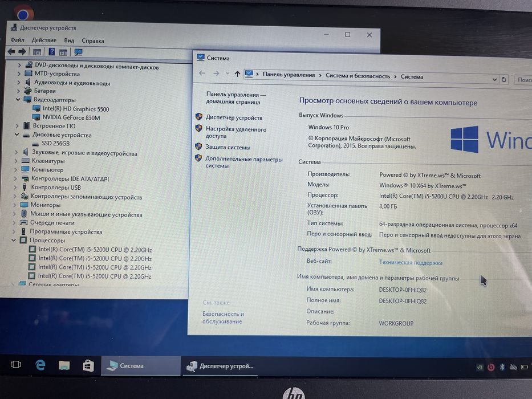Expand the Батареи node

[18, 91]
